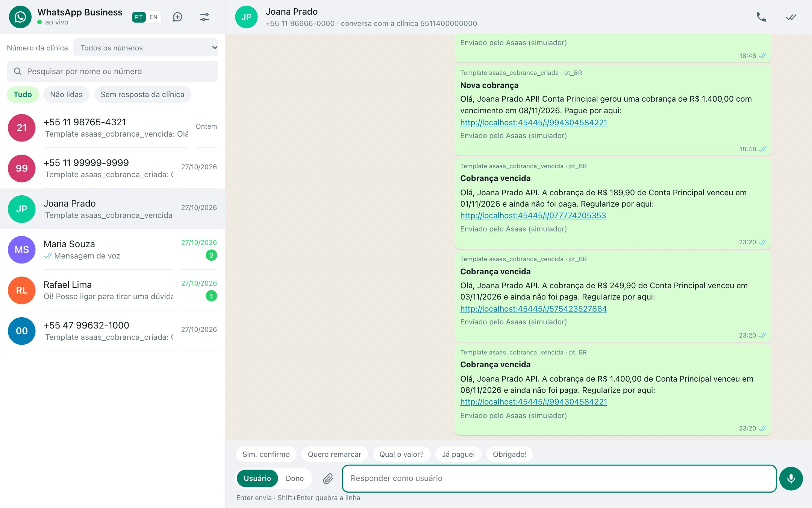812x508 pixels.
Task: Click the JP avatar in chat header
Action: pos(246,17)
